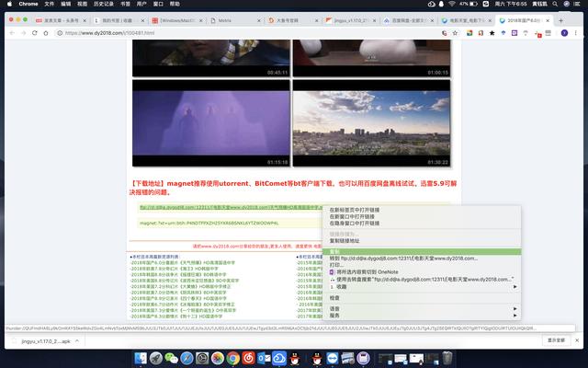
Task: Open Photos app in the Dock
Action: point(218,358)
